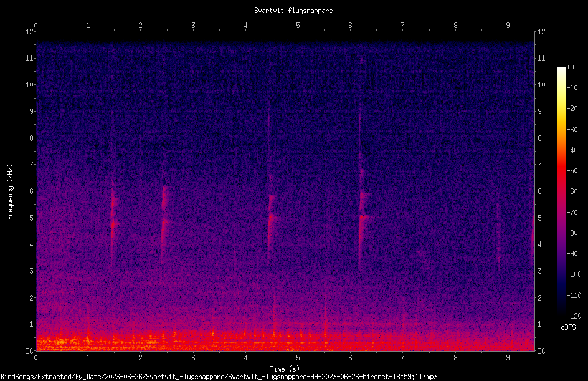Screen dimensions: 588x381
Task: Click the faint call burst near 8.8 seconds
Action: coord(499,236)
